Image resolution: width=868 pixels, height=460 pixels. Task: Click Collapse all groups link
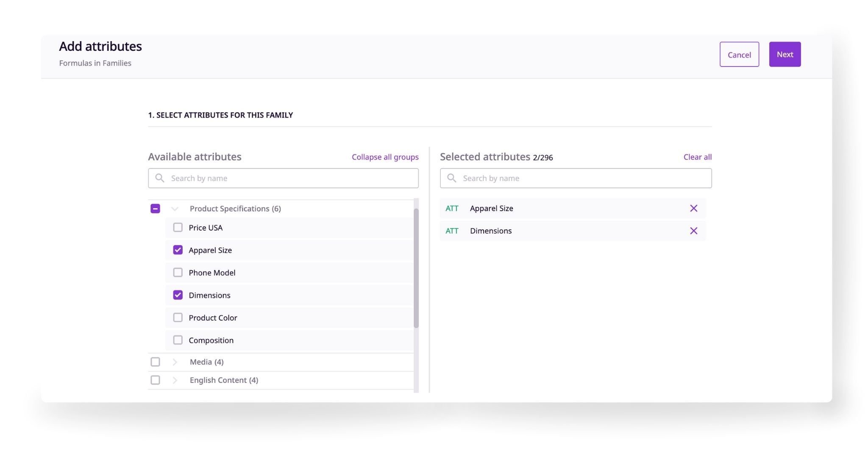coord(385,157)
